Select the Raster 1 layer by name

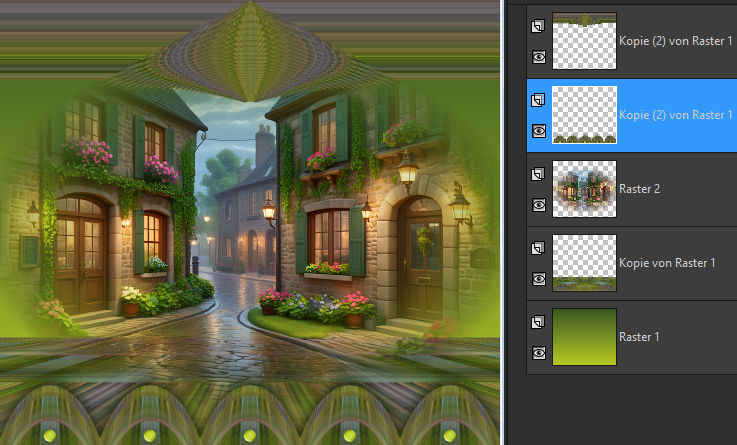click(x=641, y=337)
